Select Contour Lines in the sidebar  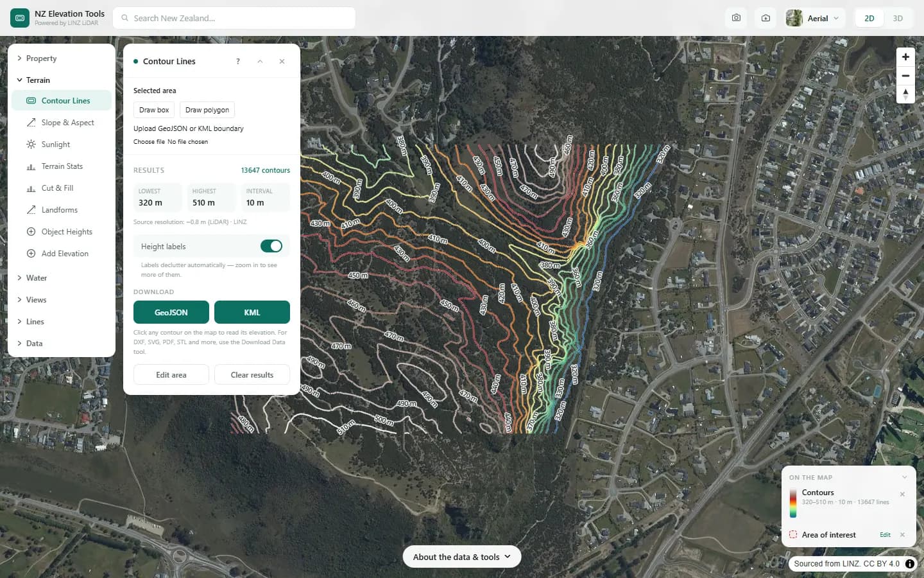62,101
